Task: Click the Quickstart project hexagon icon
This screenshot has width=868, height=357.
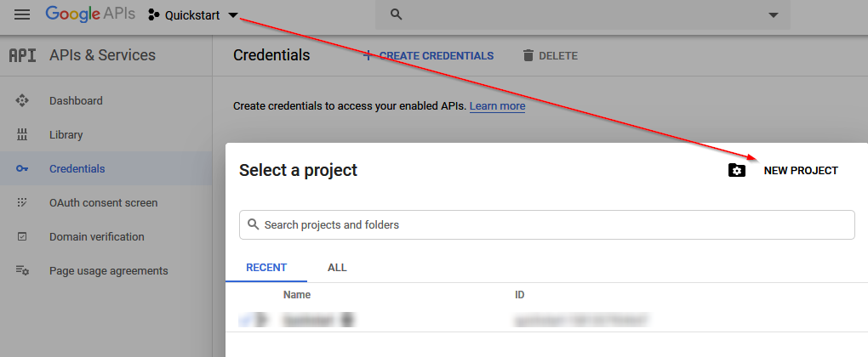Action: [x=153, y=15]
